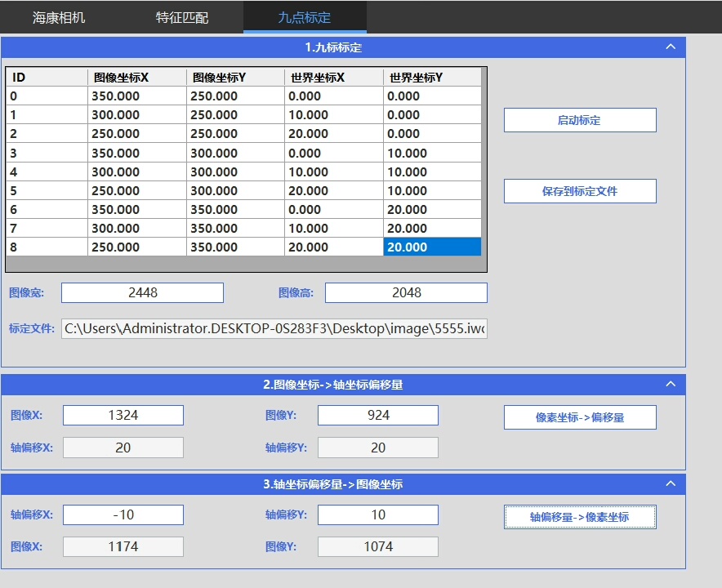The image size is (722, 588).
Task: Focus the 图像高 input field
Action: (x=406, y=292)
